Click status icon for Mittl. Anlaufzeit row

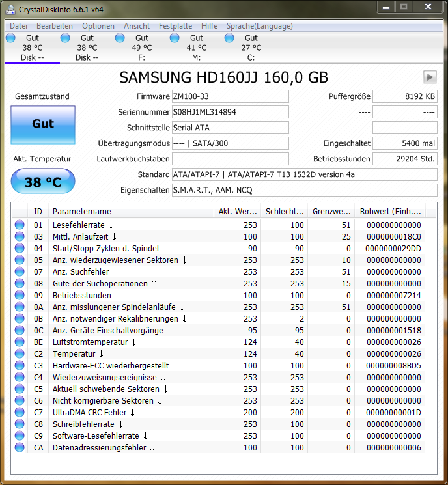pyautogui.click(x=20, y=236)
